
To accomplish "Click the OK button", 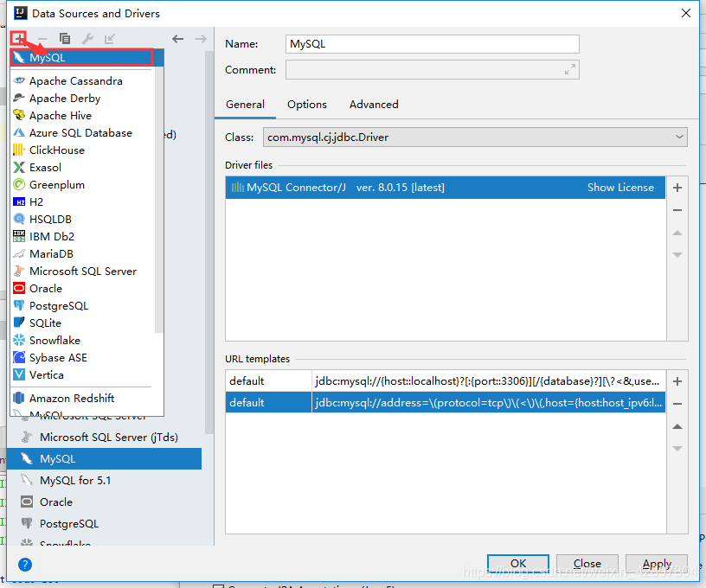I will (x=517, y=564).
